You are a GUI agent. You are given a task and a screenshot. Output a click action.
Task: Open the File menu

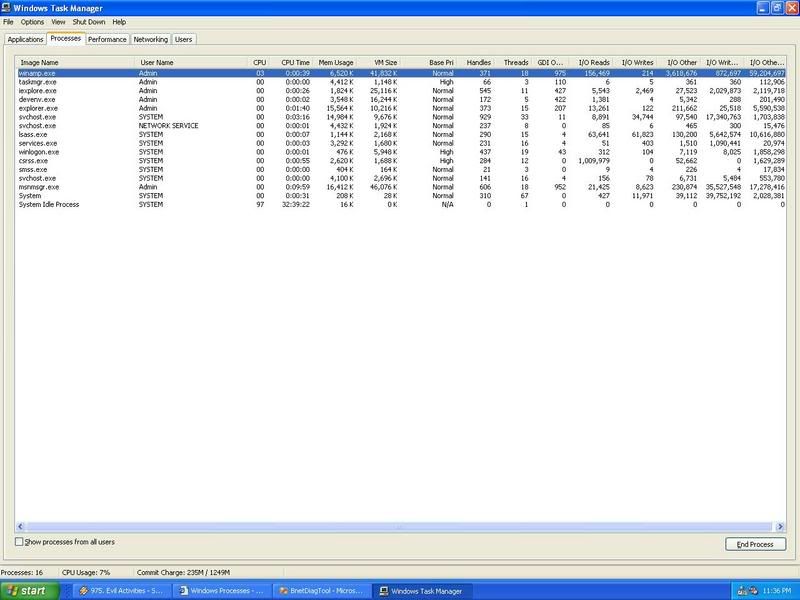click(8, 22)
